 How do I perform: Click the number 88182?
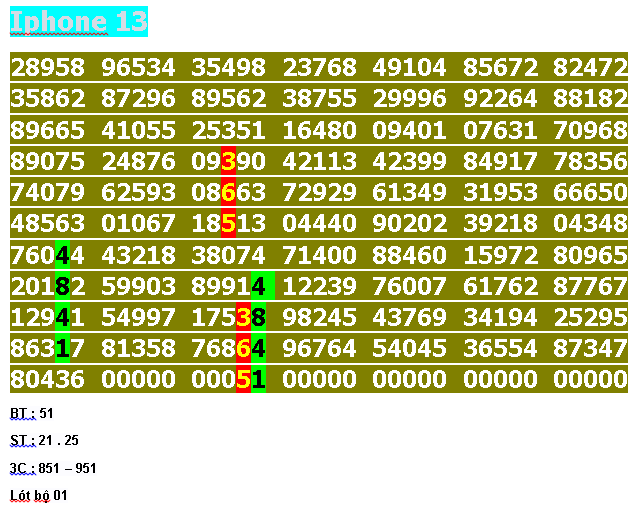590,98
